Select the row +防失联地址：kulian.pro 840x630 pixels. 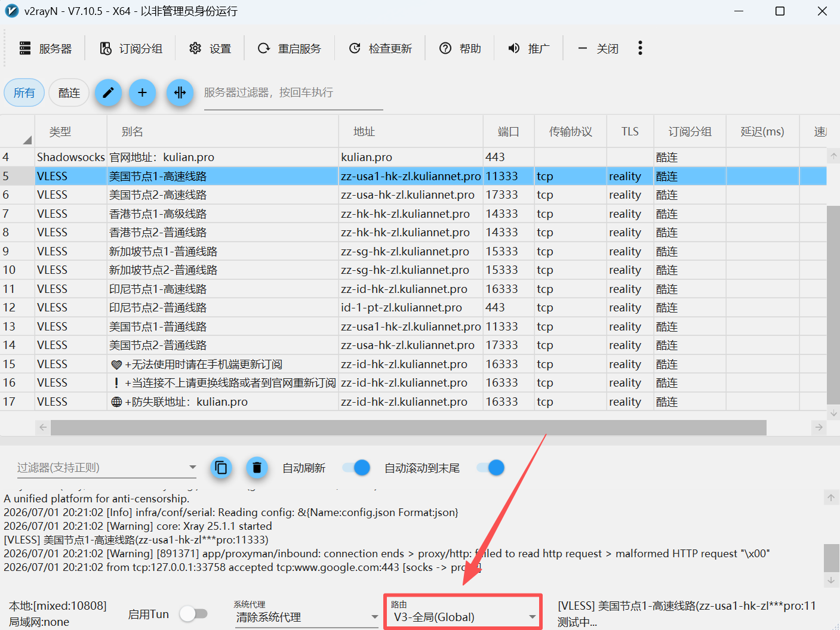click(413, 402)
